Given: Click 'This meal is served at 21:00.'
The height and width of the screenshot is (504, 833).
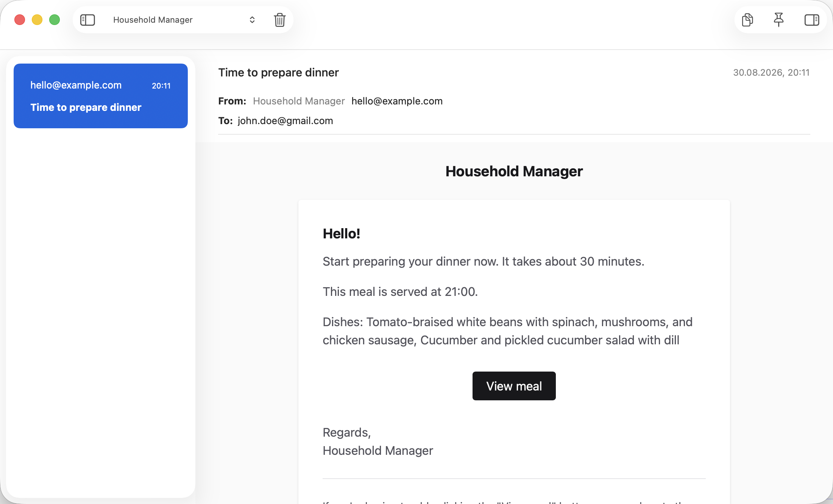Looking at the screenshot, I should (x=400, y=292).
